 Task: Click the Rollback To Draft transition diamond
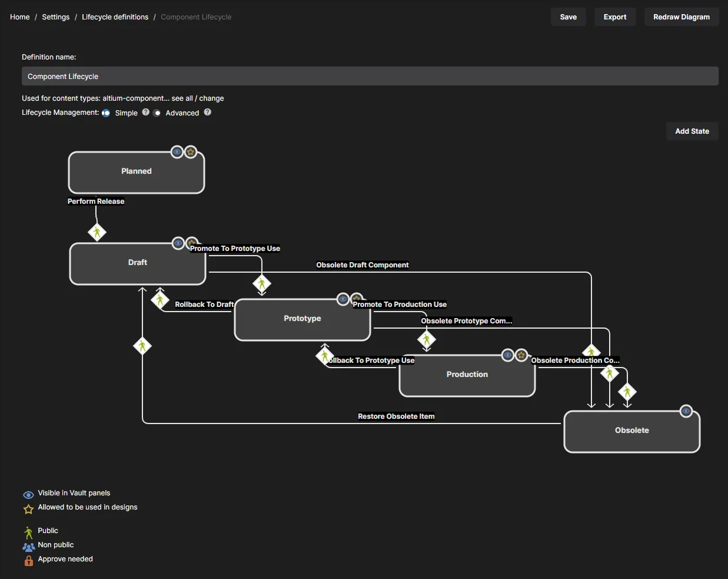(160, 300)
